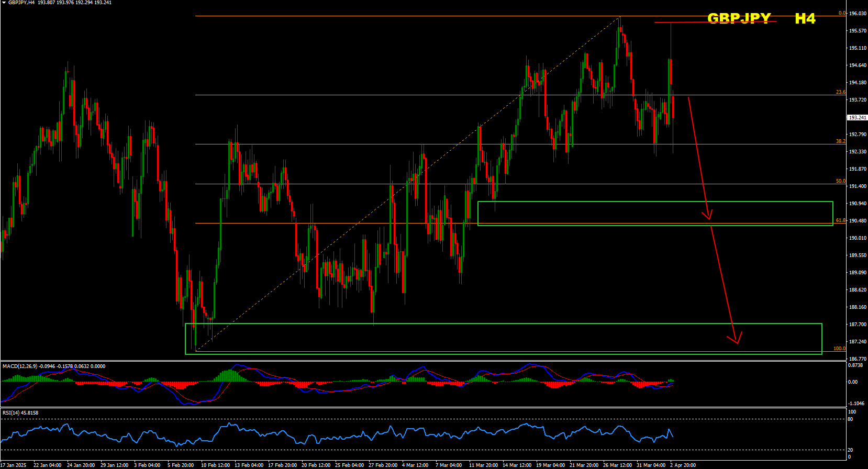Click the Fibonacci 38.2 level label
The width and height of the screenshot is (868, 469).
coord(840,141)
